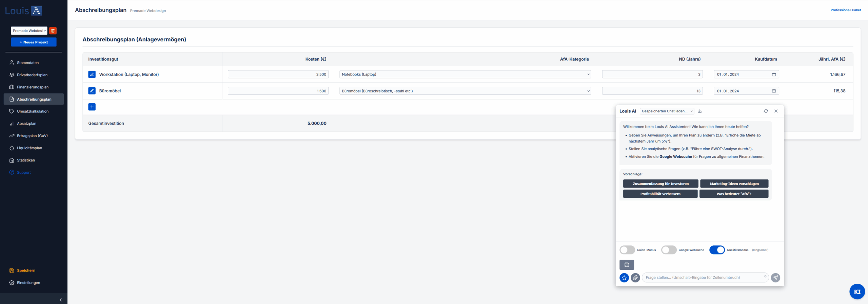Screen dimensions: 868x304
Task: Turn on the Google Websuche toggle
Action: [x=669, y=250]
